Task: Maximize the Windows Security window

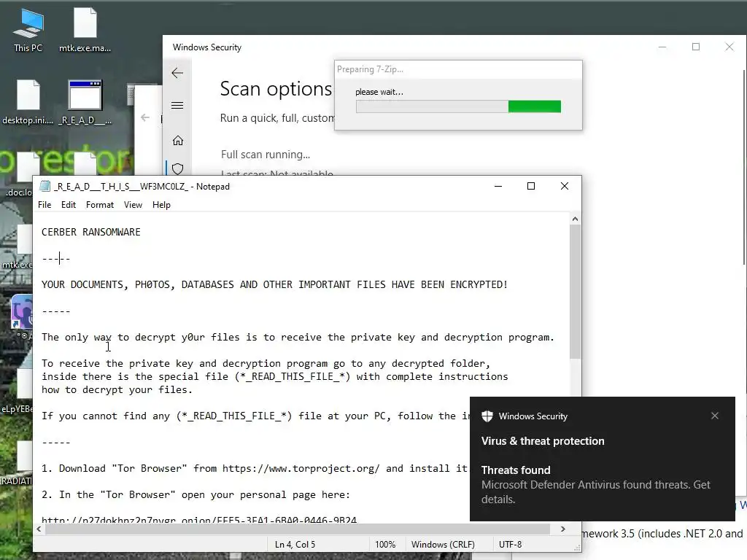Action: coord(695,47)
